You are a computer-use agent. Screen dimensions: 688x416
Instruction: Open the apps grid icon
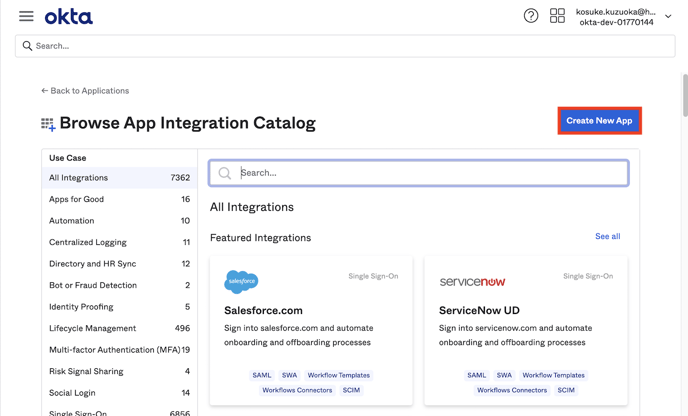point(557,16)
